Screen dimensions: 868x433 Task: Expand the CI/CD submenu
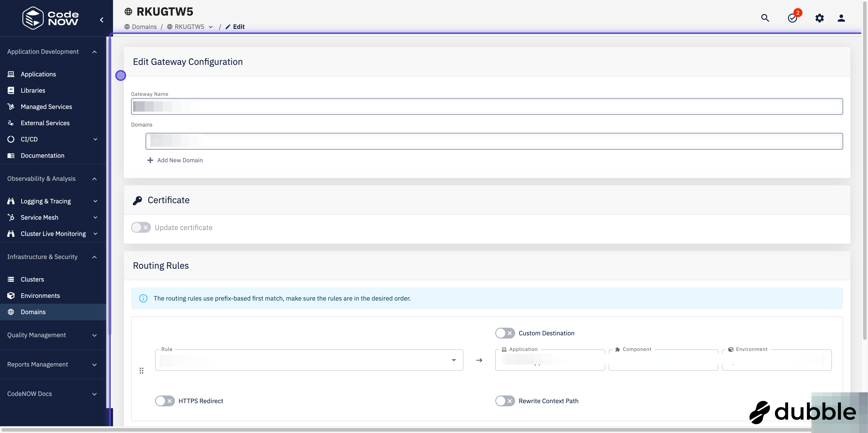point(95,139)
